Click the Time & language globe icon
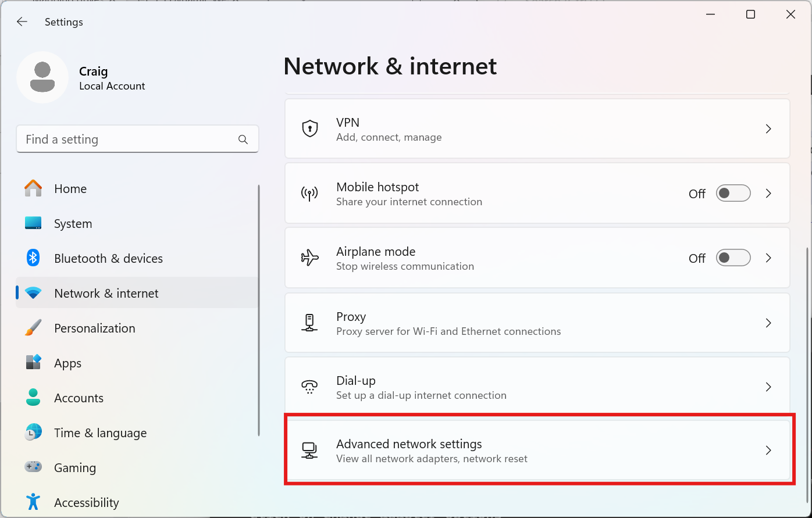812x518 pixels. pyautogui.click(x=33, y=433)
